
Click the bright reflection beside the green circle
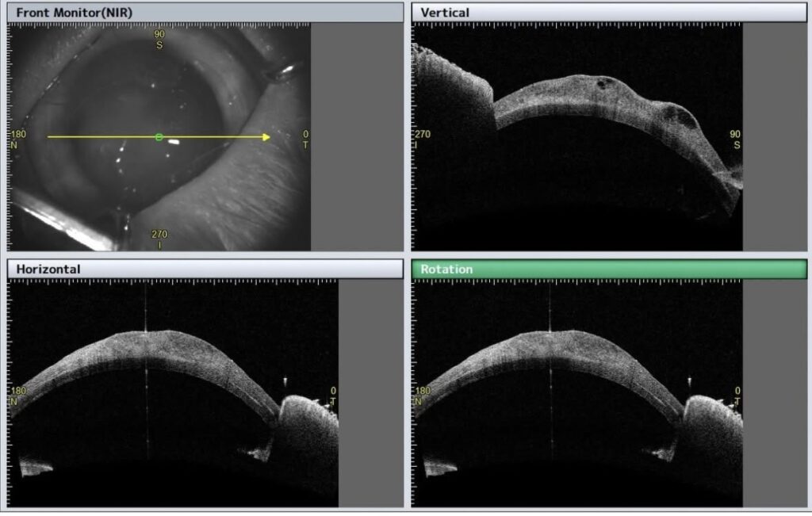(x=174, y=142)
